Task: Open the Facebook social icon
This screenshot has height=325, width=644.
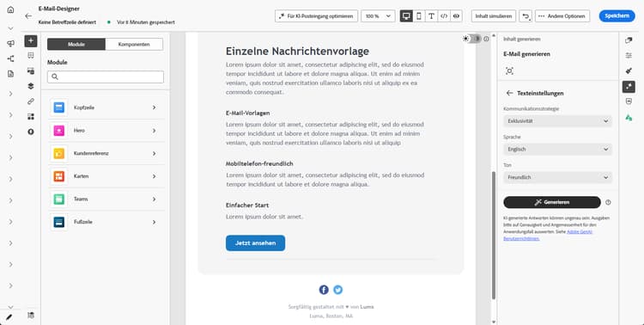Action: pos(324,290)
